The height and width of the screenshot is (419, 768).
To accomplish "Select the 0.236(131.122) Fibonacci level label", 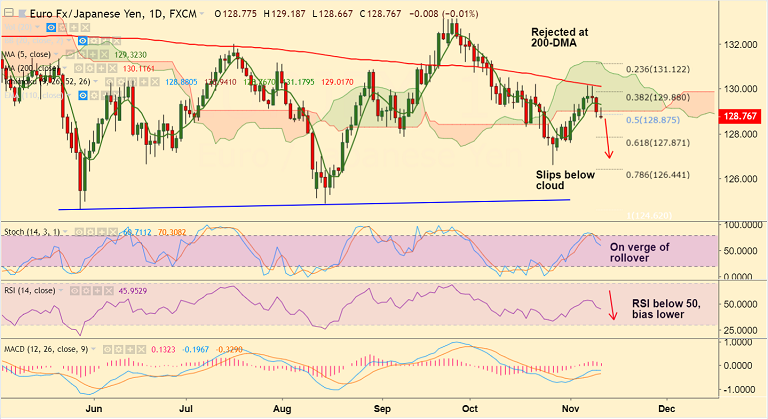I will (658, 70).
